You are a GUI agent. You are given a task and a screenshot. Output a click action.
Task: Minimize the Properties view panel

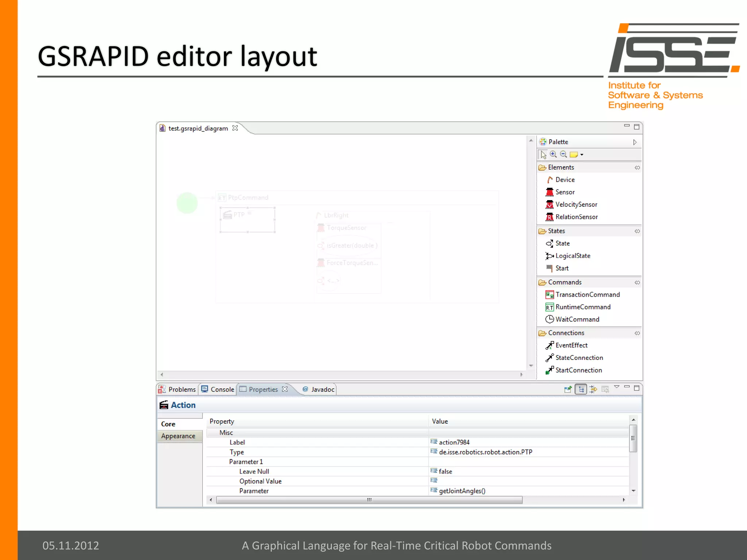pyautogui.click(x=627, y=386)
